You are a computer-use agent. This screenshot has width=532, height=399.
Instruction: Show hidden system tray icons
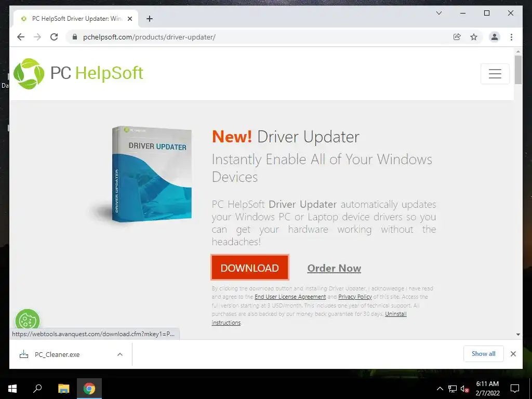click(440, 389)
